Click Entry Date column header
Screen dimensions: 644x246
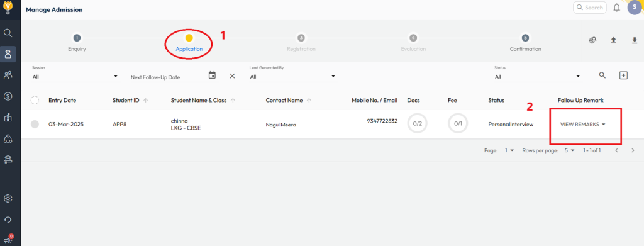coord(62,100)
